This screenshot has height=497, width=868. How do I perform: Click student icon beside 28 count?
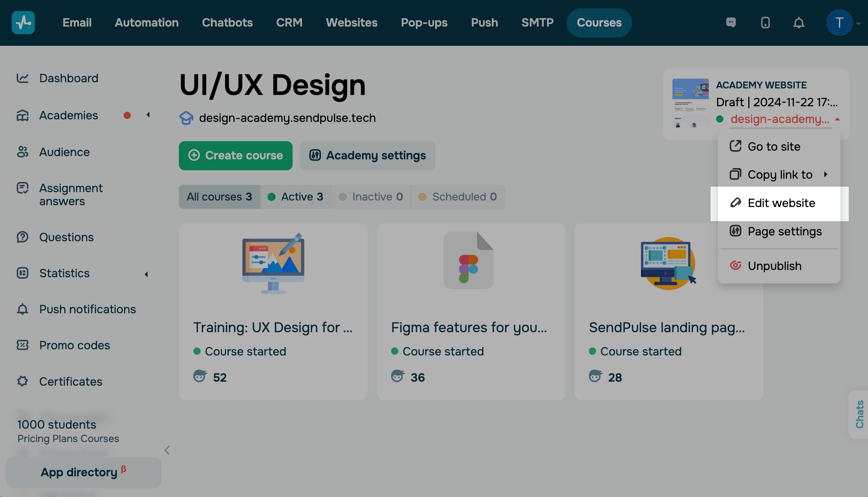[x=595, y=376]
